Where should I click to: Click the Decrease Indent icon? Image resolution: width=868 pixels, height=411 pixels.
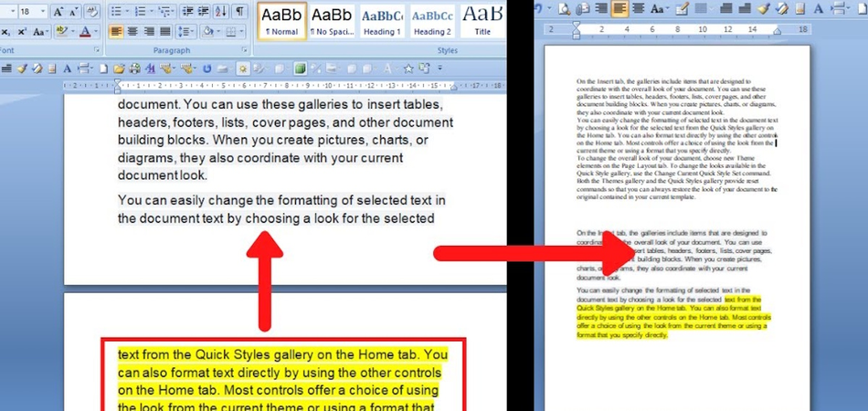[x=187, y=11]
